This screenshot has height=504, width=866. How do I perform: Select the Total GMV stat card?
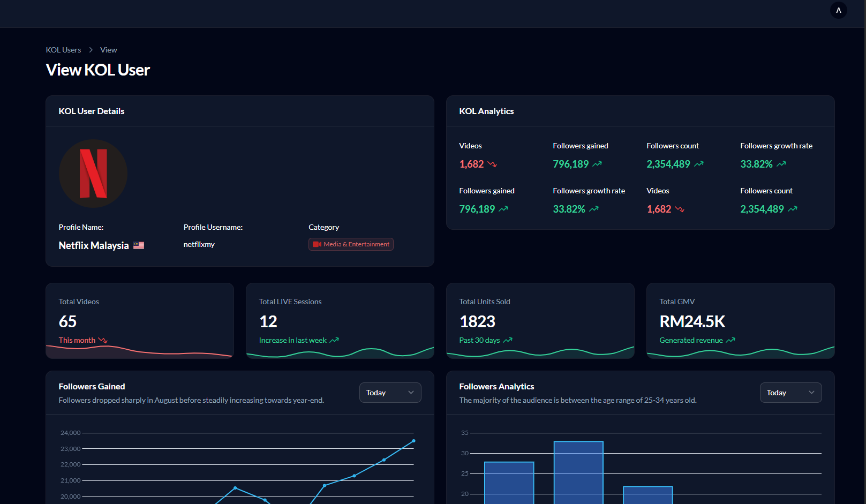[x=740, y=320]
